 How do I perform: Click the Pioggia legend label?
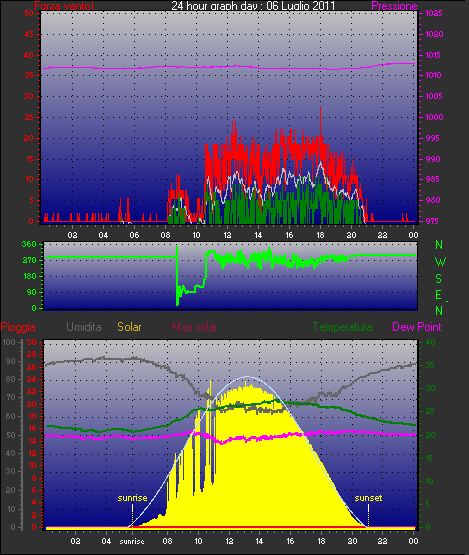[x=18, y=327]
